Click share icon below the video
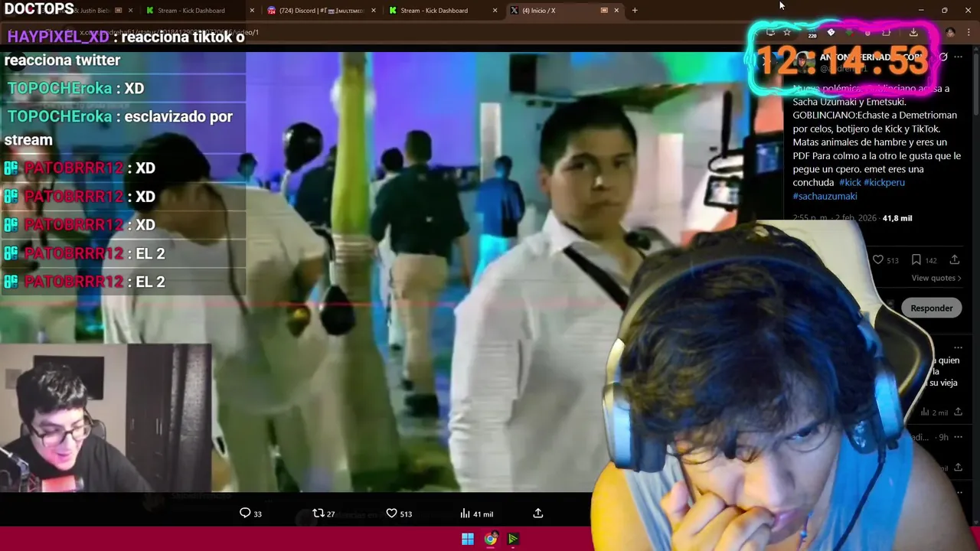The width and height of the screenshot is (980, 551). (x=538, y=513)
